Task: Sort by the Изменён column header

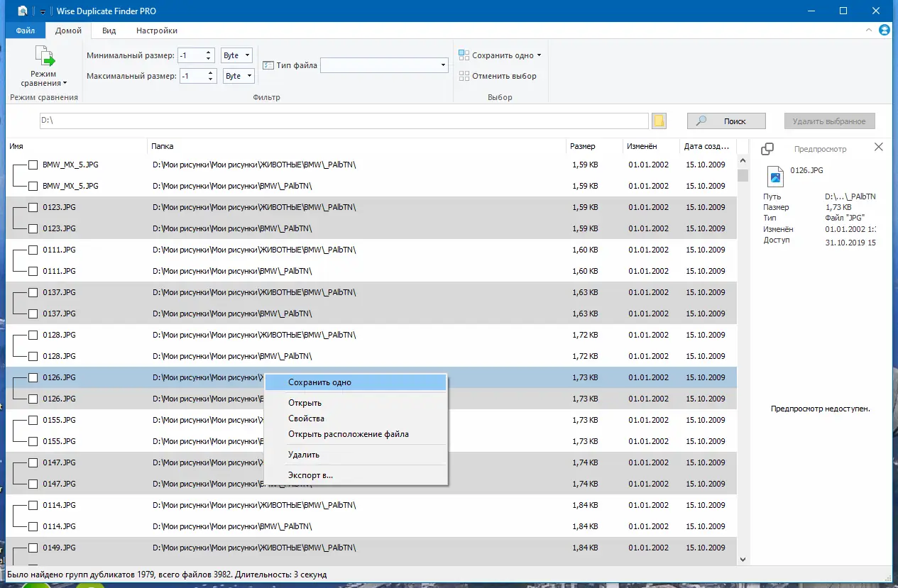Action: point(650,146)
